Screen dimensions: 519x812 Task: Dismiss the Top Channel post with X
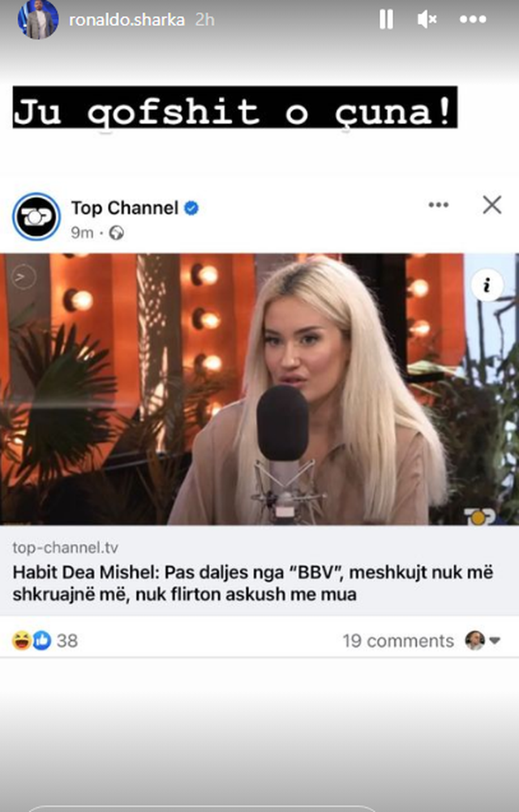tap(492, 205)
